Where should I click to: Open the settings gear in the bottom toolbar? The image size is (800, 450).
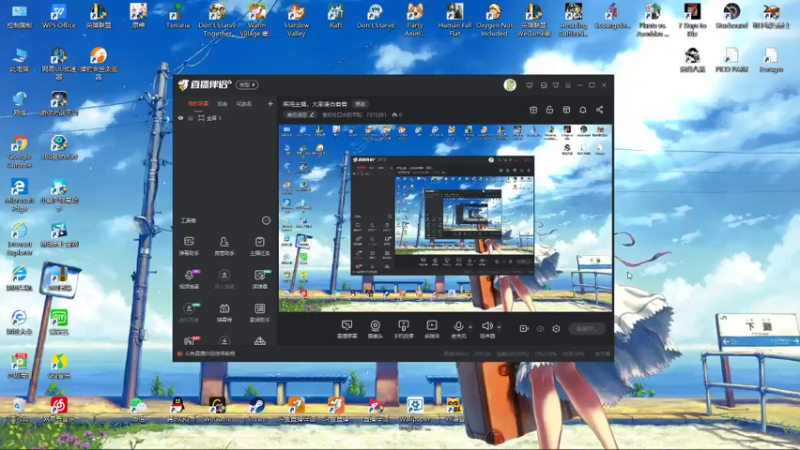556,329
